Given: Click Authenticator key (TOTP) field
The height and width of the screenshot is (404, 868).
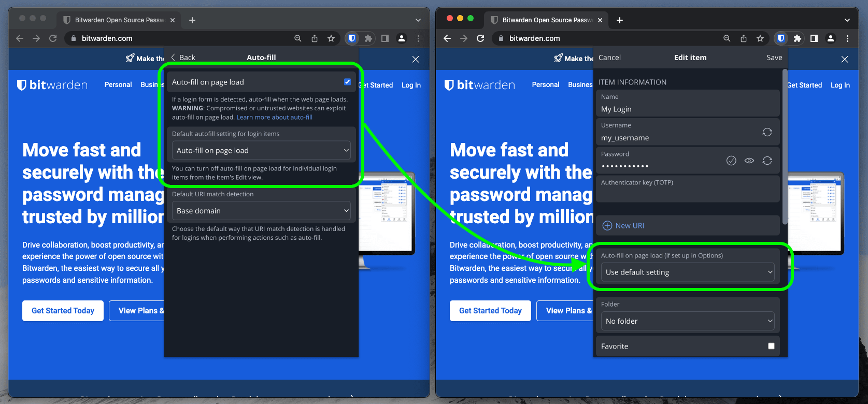Looking at the screenshot, I should (x=688, y=189).
